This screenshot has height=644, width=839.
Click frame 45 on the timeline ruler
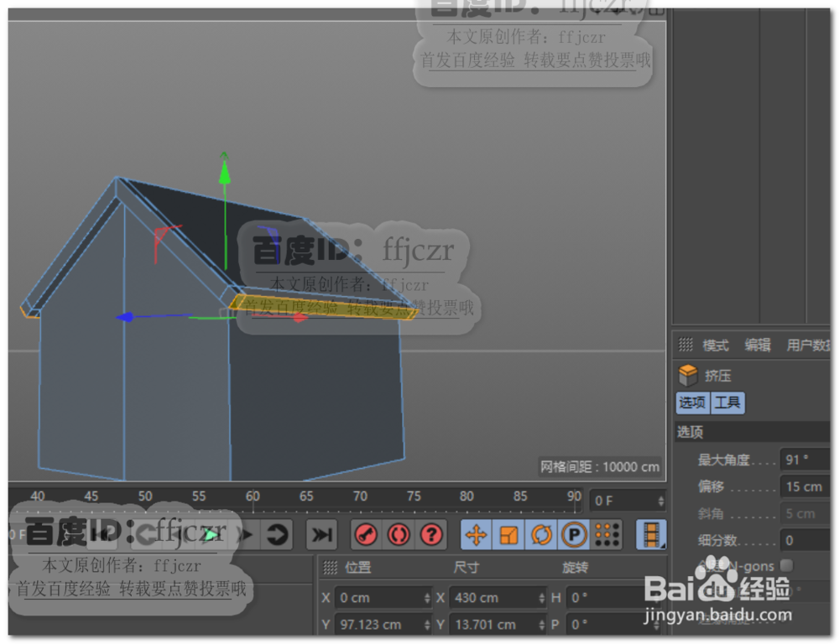(x=91, y=496)
